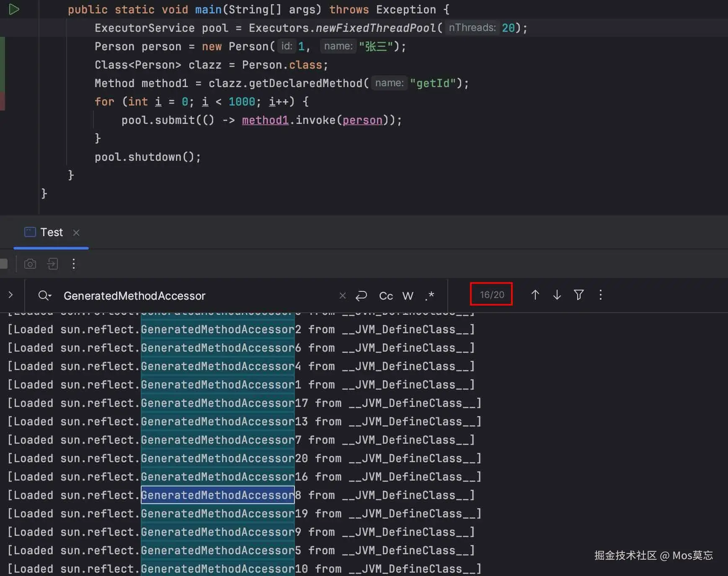Clear the search text with X
728x576 pixels.
(x=343, y=296)
